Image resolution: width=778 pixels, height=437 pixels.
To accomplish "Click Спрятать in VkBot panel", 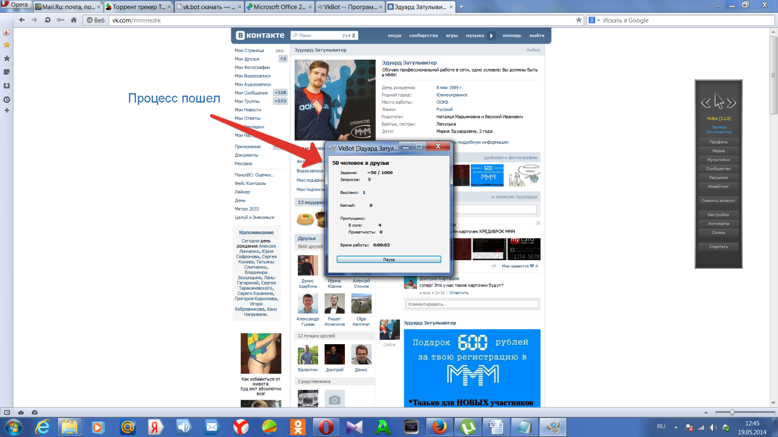I will click(x=718, y=247).
